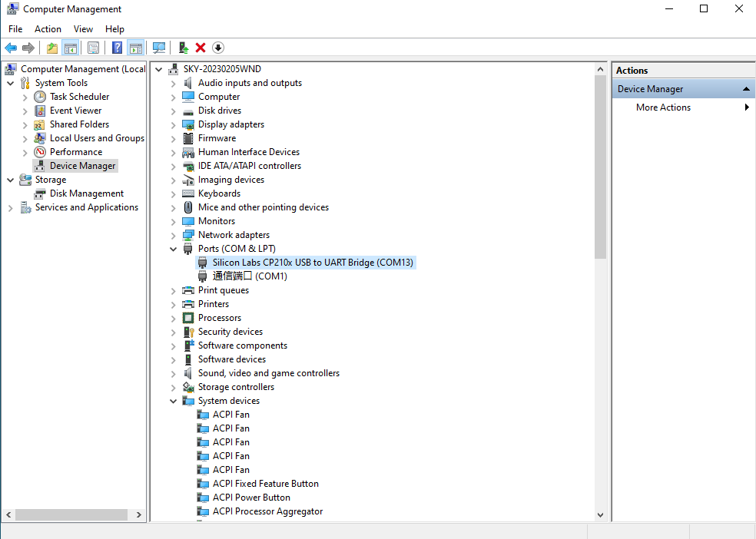
Task: Toggle the Show/Hide Action Pane toolbar icon
Action: click(x=135, y=48)
